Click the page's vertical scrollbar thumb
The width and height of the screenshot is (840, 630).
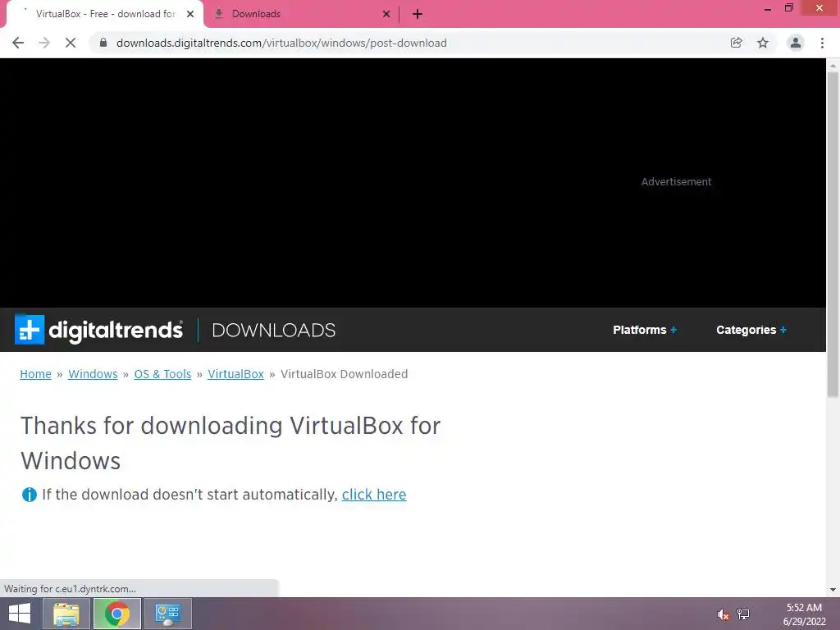tap(833, 233)
